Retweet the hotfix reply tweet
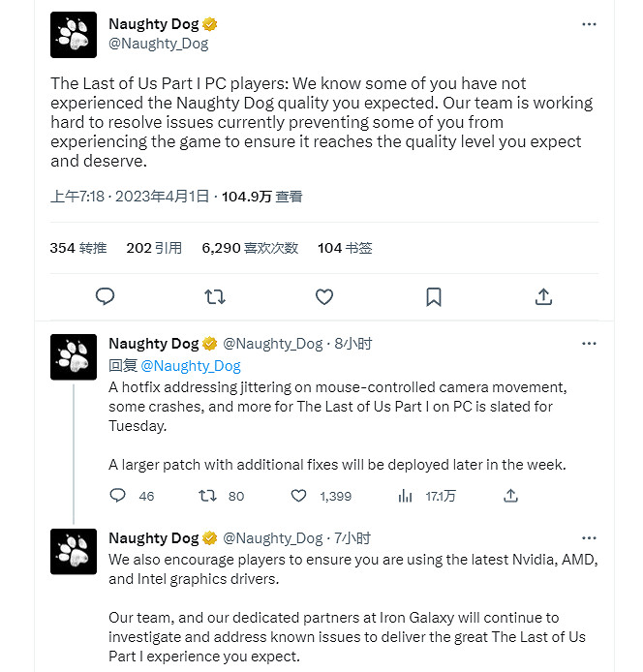This screenshot has height=672, width=643. click(207, 496)
